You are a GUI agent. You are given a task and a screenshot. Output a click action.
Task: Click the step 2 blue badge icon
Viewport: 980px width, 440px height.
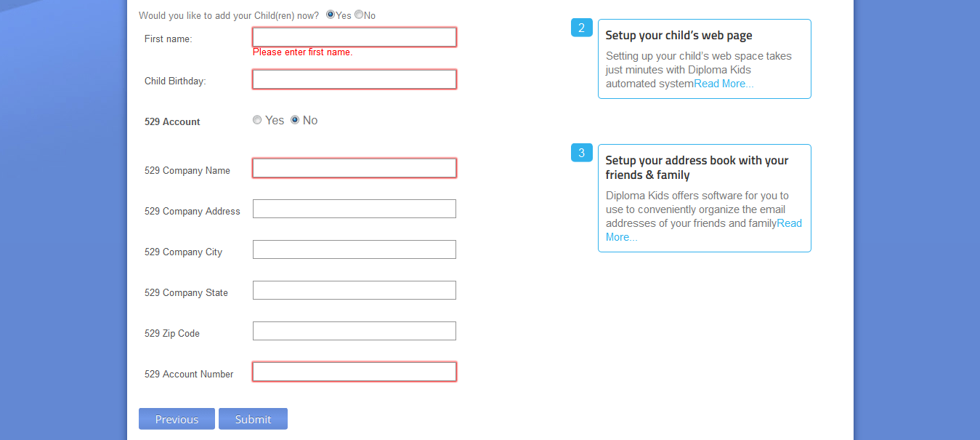[581, 28]
